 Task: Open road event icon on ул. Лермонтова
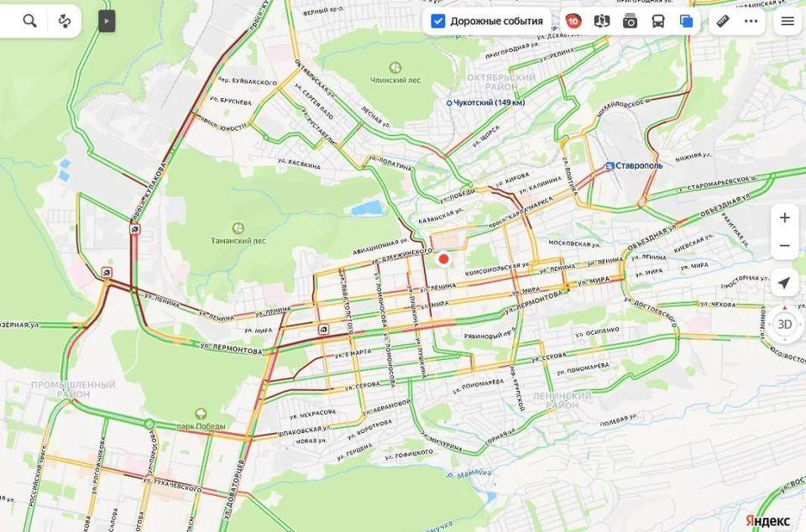323,329
